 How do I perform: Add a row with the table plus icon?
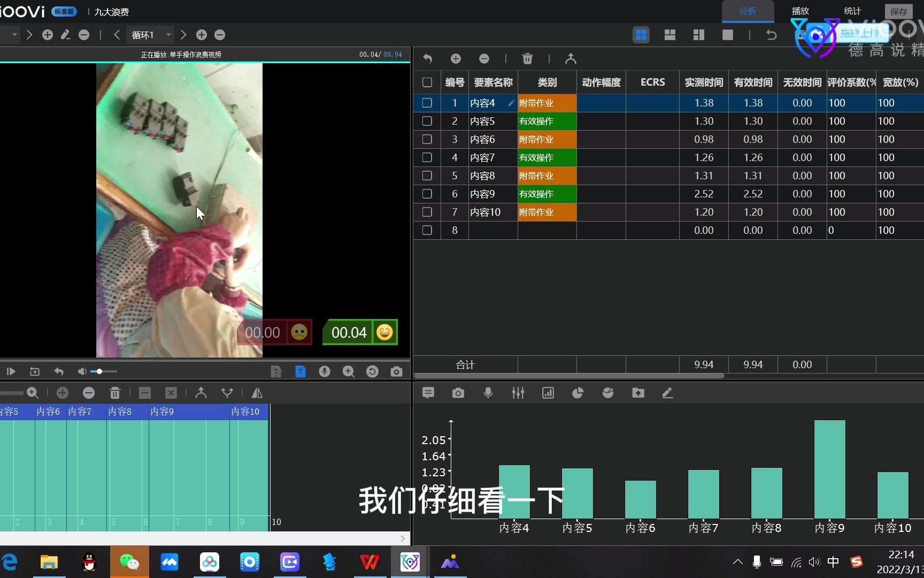[456, 58]
